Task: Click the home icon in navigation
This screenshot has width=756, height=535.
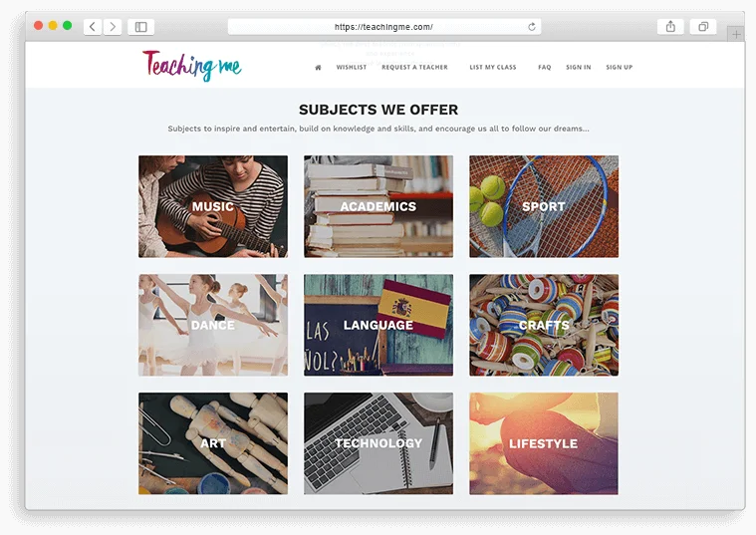Action: coord(318,68)
